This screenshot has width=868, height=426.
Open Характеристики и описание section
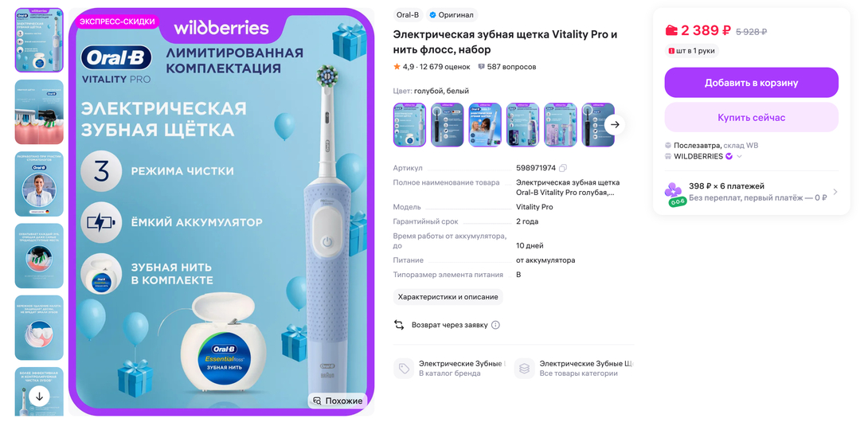(448, 296)
